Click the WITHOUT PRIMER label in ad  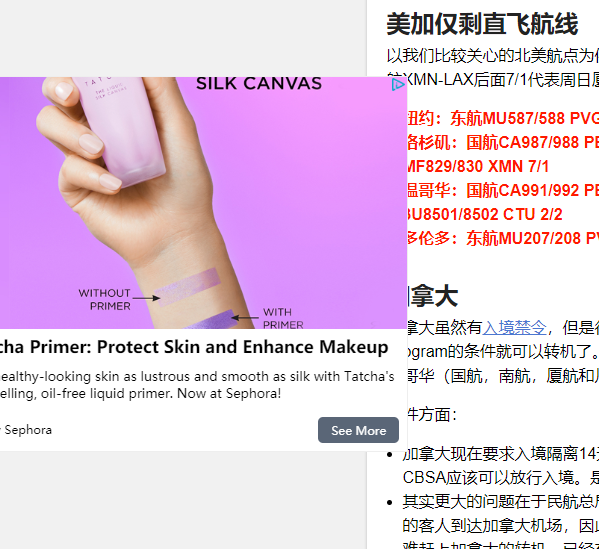105,300
